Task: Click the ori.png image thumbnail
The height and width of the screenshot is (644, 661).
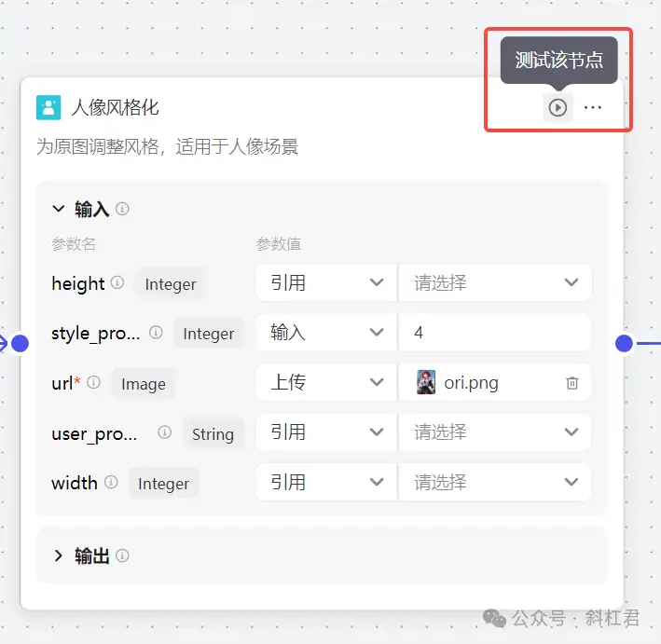Action: (426, 382)
